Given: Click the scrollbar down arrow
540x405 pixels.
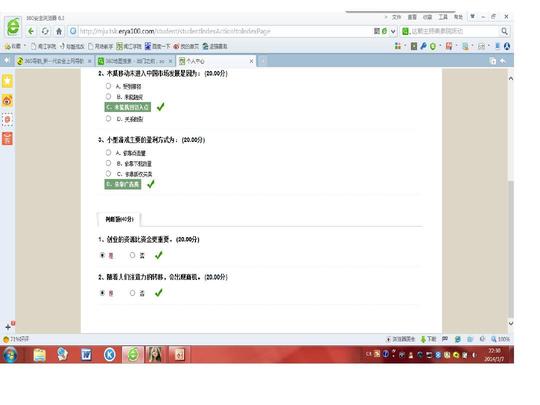Looking at the screenshot, I should [x=511, y=323].
